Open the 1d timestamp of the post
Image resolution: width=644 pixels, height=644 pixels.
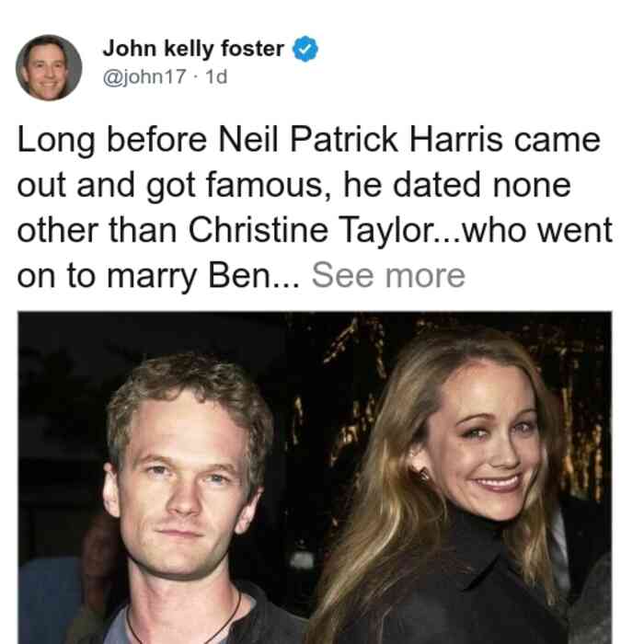pyautogui.click(x=216, y=76)
